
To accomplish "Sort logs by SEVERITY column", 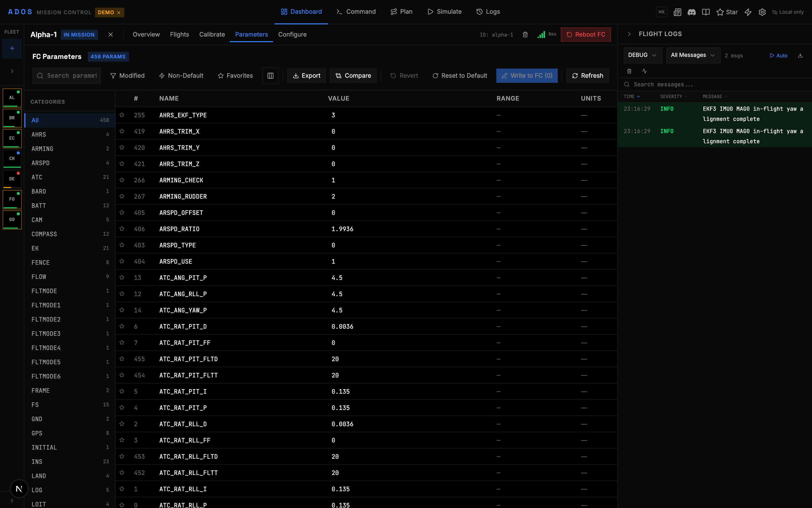I will (673, 97).
